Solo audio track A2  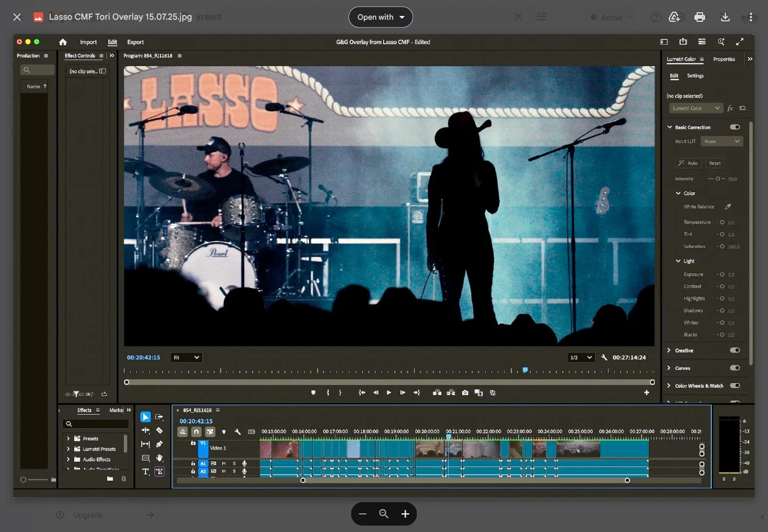coord(234,471)
